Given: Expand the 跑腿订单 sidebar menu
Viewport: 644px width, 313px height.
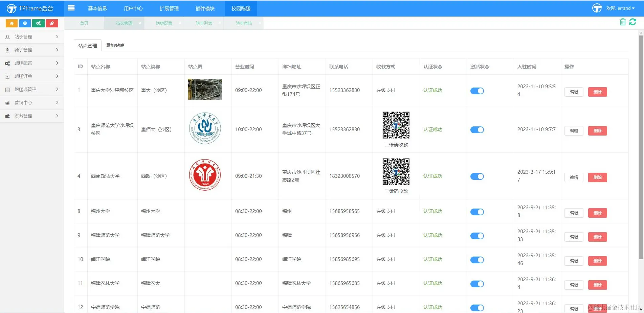Looking at the screenshot, I should [32, 76].
